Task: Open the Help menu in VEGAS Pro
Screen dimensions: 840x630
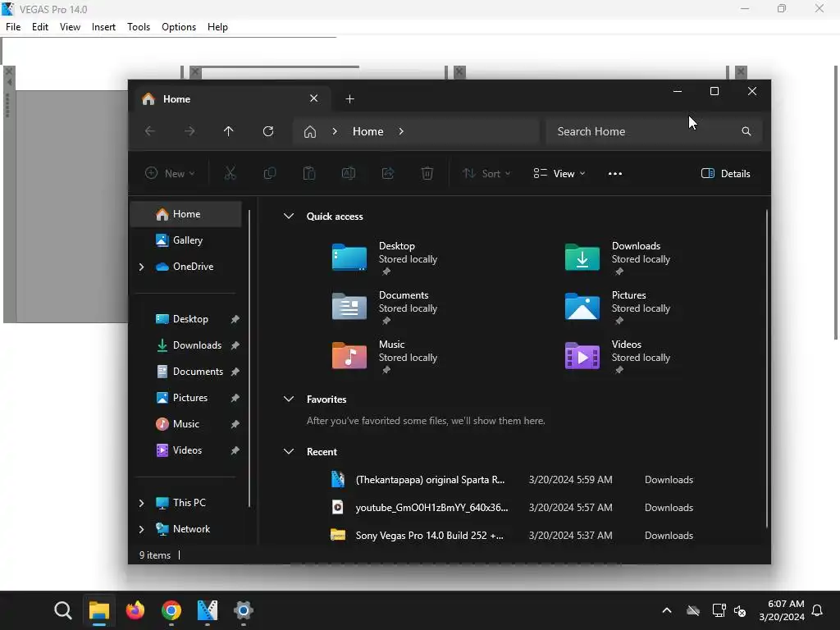Action: (217, 27)
